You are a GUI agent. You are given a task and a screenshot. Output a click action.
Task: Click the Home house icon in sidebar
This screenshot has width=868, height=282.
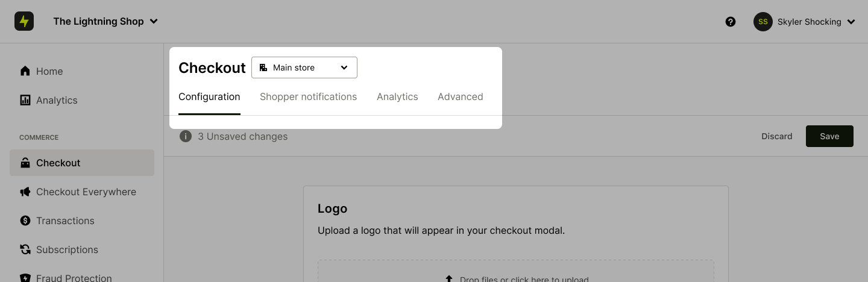tap(25, 71)
